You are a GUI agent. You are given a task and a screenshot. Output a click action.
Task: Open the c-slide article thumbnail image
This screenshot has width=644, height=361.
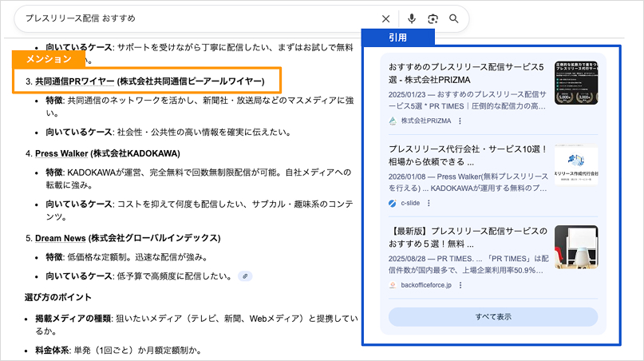pyautogui.click(x=575, y=165)
